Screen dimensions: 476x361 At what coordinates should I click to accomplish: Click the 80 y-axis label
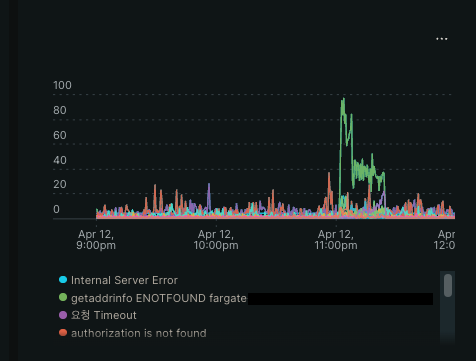tap(60, 110)
